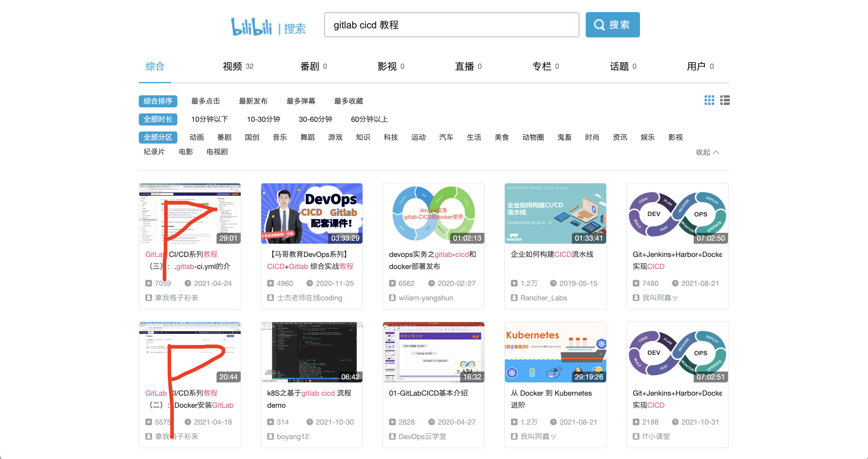Click clock icon beside 2019-05-15

tap(553, 283)
